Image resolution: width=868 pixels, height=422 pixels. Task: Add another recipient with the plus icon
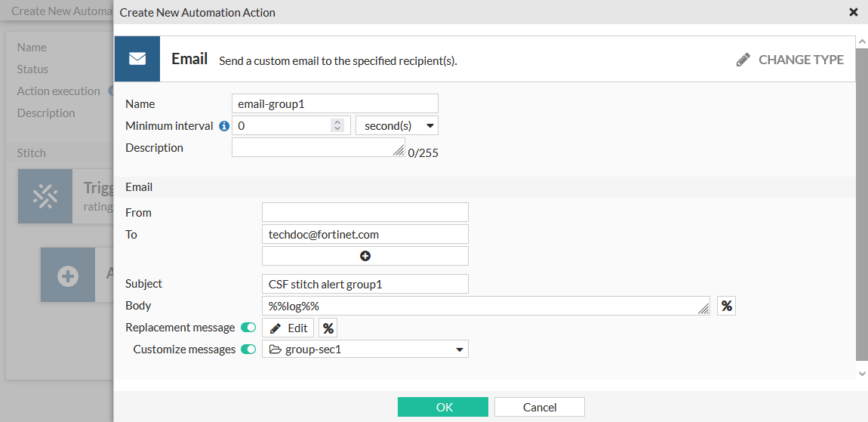365,256
